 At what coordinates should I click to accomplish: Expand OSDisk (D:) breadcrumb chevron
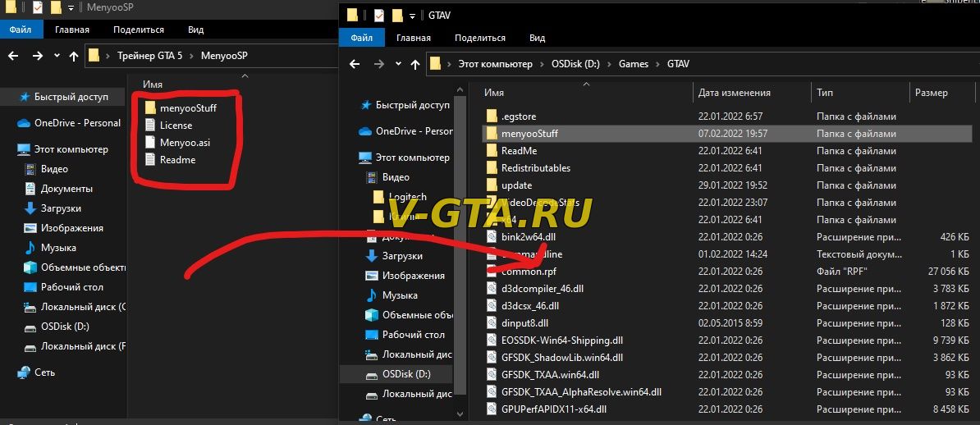coord(610,64)
